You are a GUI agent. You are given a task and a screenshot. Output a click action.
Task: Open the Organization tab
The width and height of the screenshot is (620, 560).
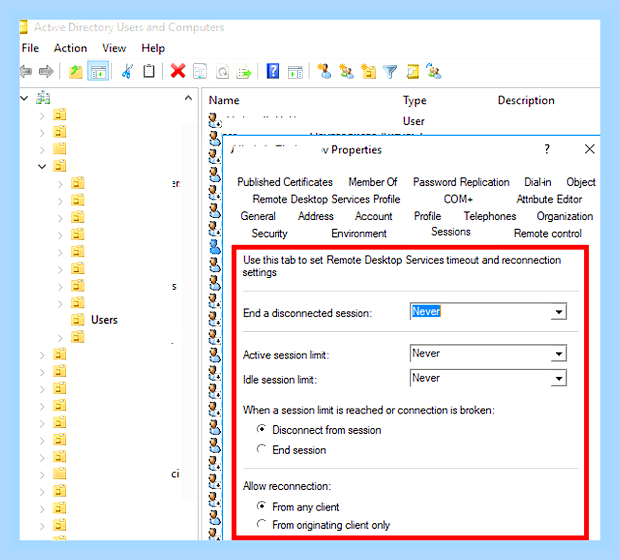(x=564, y=216)
